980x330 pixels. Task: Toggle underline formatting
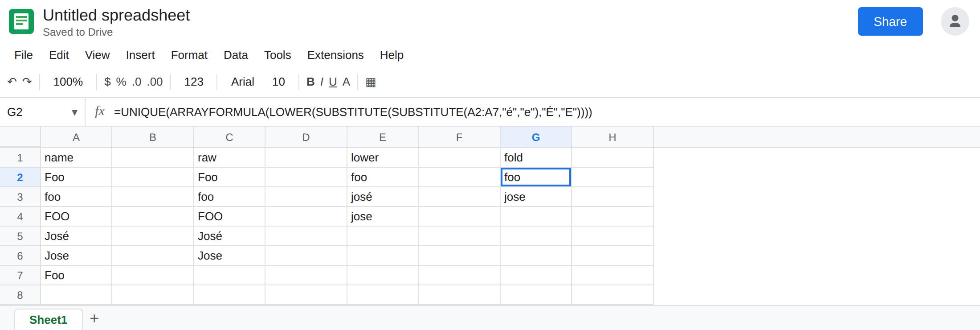[x=333, y=82]
